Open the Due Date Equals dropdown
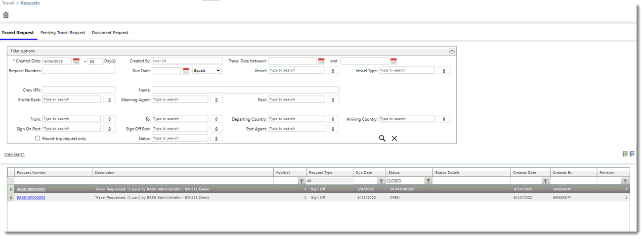The image size is (644, 239). click(x=207, y=71)
